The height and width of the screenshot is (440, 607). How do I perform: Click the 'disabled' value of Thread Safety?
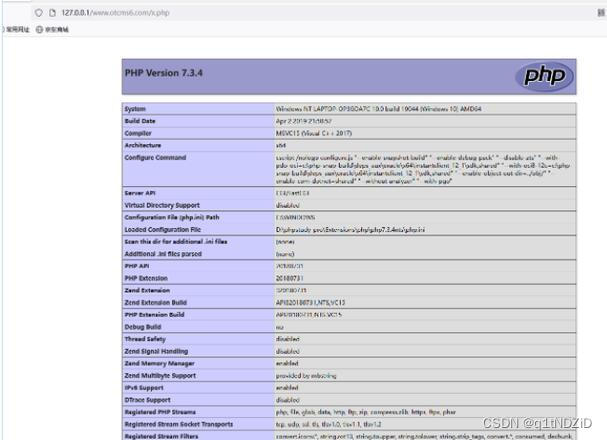(x=287, y=339)
